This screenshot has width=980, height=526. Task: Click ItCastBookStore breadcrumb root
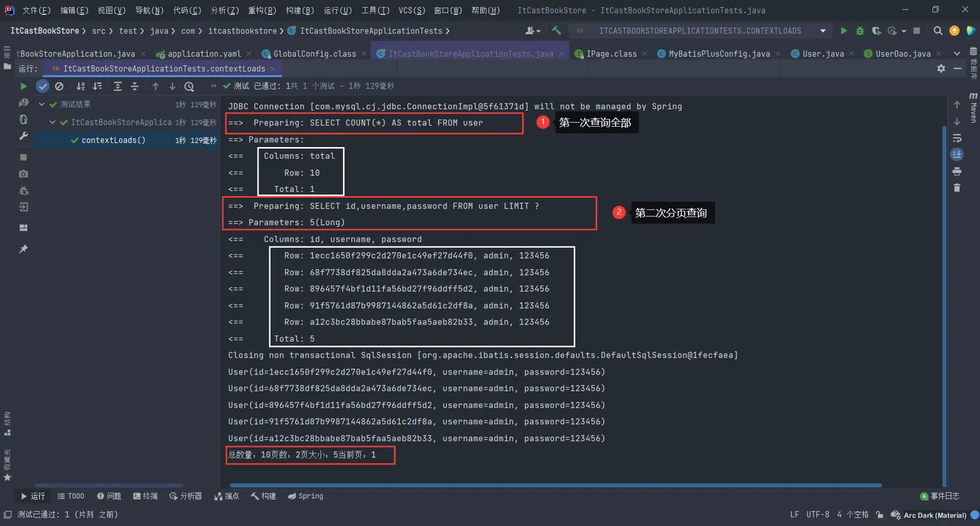45,31
